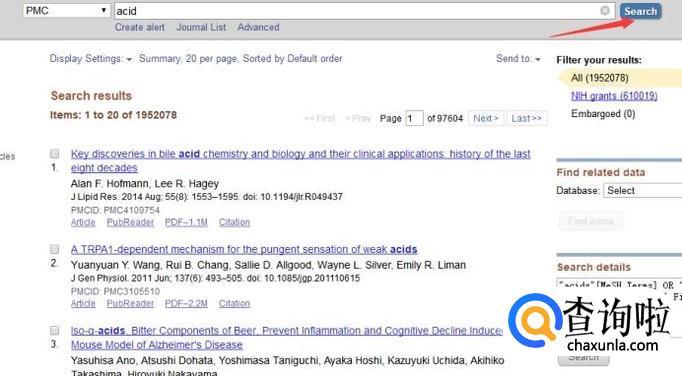Open the bile acid chemistry article title
The image size is (682, 376).
(x=301, y=161)
